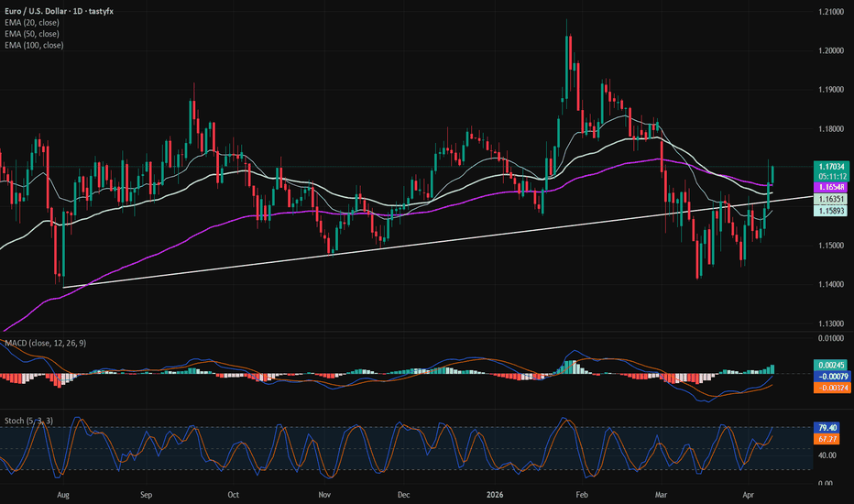Click the green 0.00245 MACD histogram label

click(832, 365)
